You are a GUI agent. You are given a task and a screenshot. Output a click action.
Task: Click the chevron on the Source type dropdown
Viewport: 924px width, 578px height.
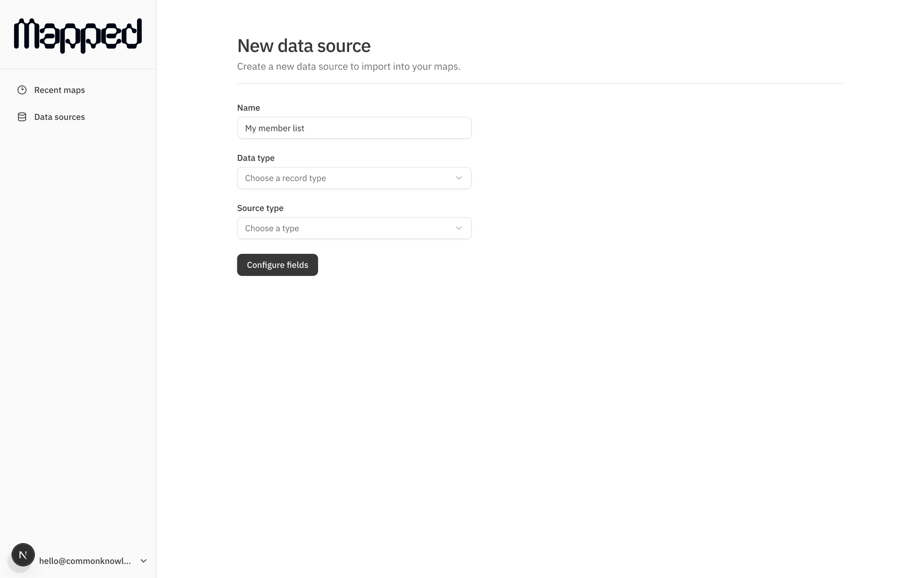coord(458,228)
